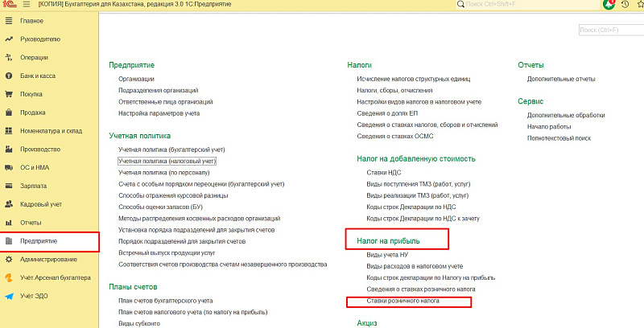Open Ставки НДС link
This screenshot has height=328, width=644.
click(x=384, y=173)
